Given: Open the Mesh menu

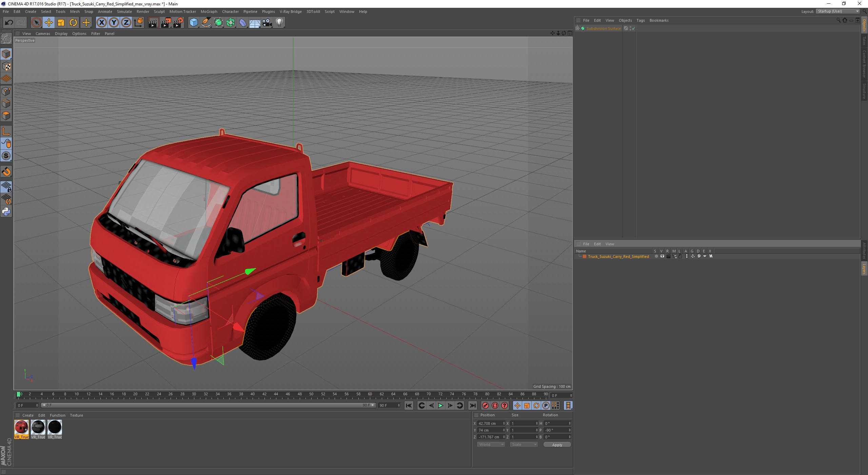Looking at the screenshot, I should pyautogui.click(x=75, y=12).
